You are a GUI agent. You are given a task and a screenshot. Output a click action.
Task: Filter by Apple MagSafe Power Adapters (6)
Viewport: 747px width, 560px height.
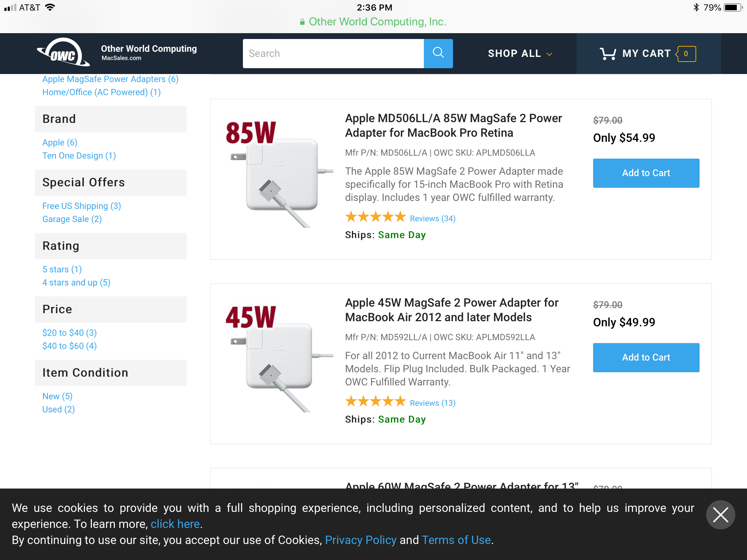pyautogui.click(x=111, y=79)
